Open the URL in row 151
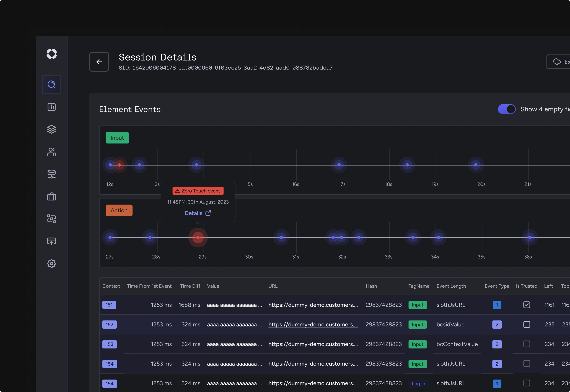 point(313,305)
